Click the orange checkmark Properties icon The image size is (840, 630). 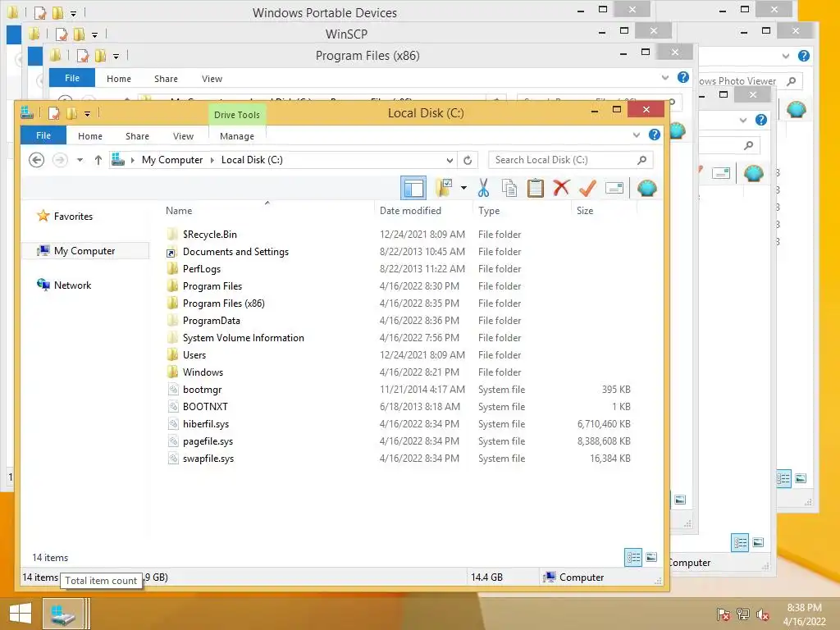[587, 188]
